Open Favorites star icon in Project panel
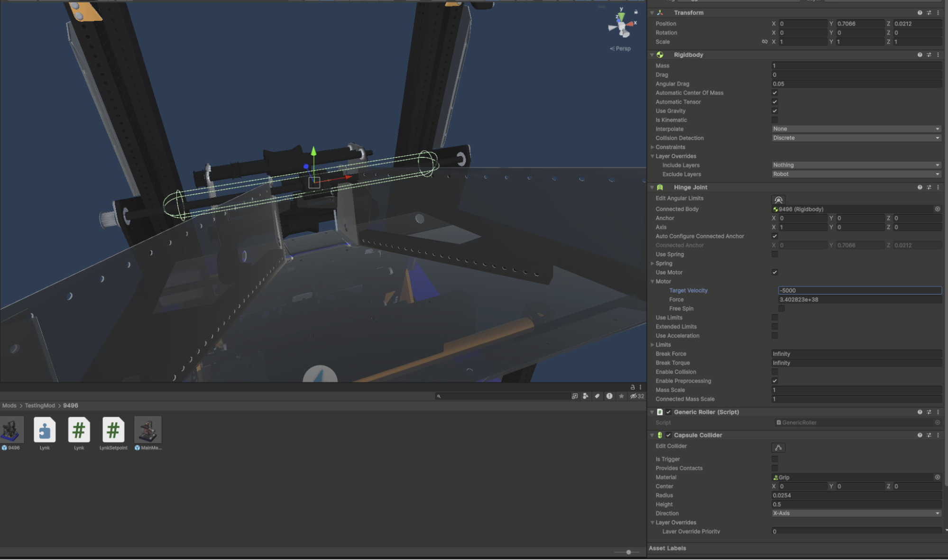 point(621,396)
